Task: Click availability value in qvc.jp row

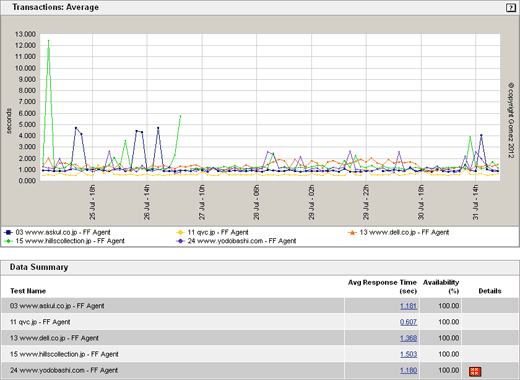Action: 449,322
